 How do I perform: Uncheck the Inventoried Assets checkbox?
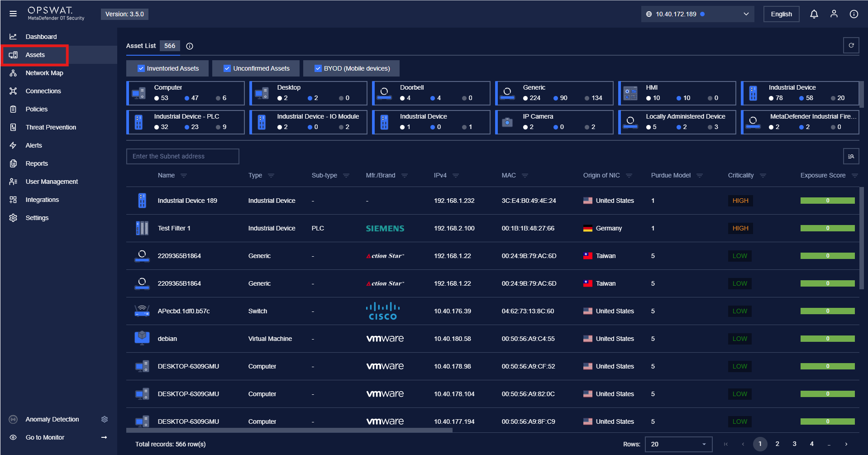pyautogui.click(x=141, y=68)
